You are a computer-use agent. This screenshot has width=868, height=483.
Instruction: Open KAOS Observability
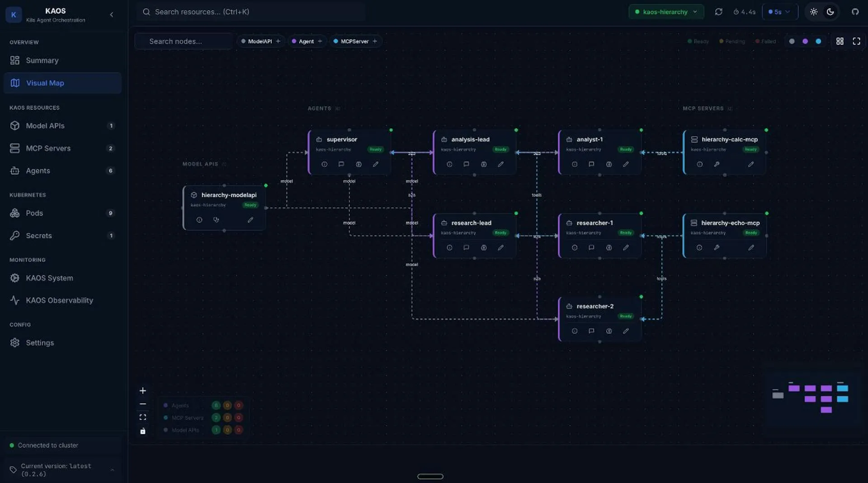click(62, 300)
